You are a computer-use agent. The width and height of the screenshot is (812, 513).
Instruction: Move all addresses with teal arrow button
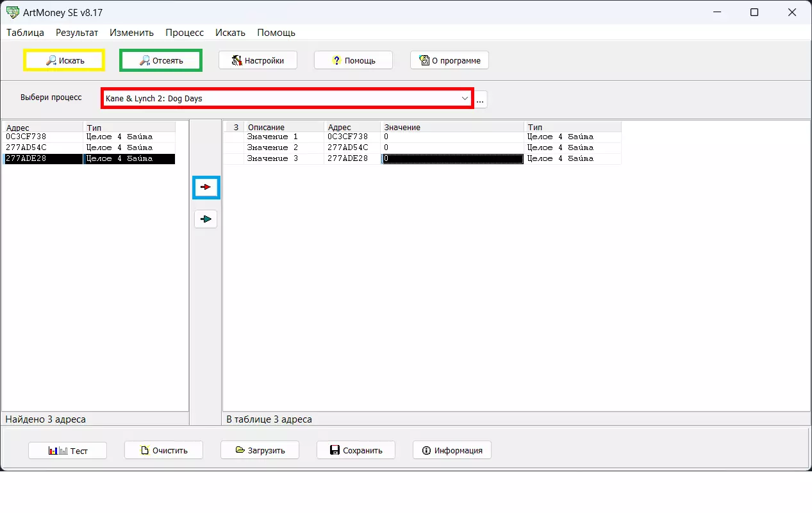click(x=206, y=219)
